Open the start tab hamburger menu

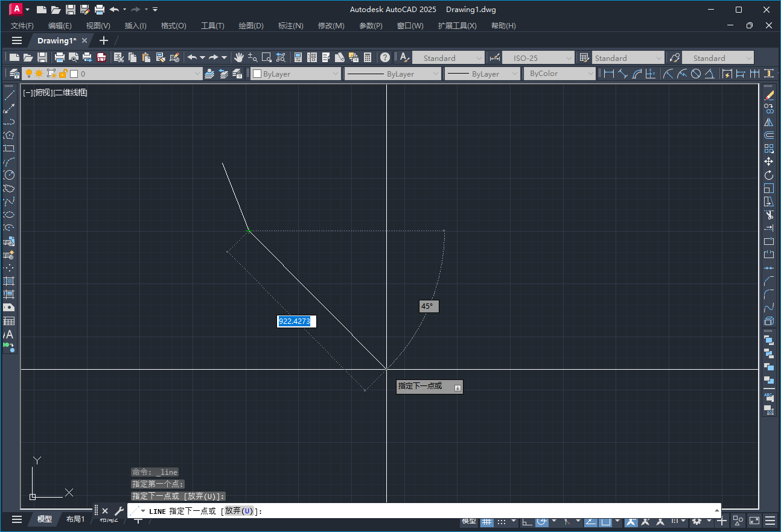(x=17, y=40)
